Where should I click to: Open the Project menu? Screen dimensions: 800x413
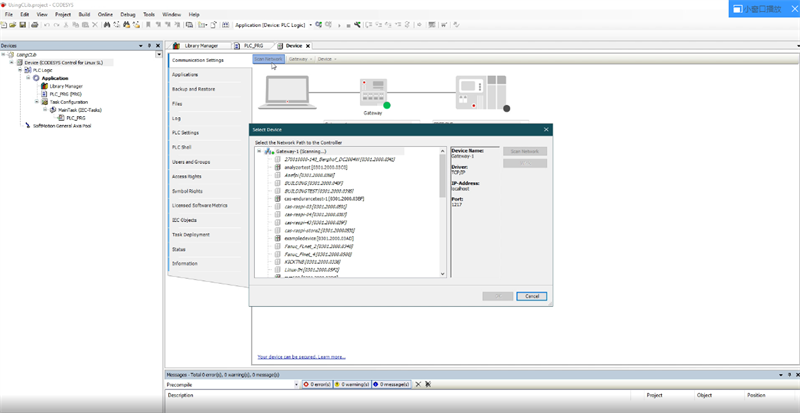[63, 14]
